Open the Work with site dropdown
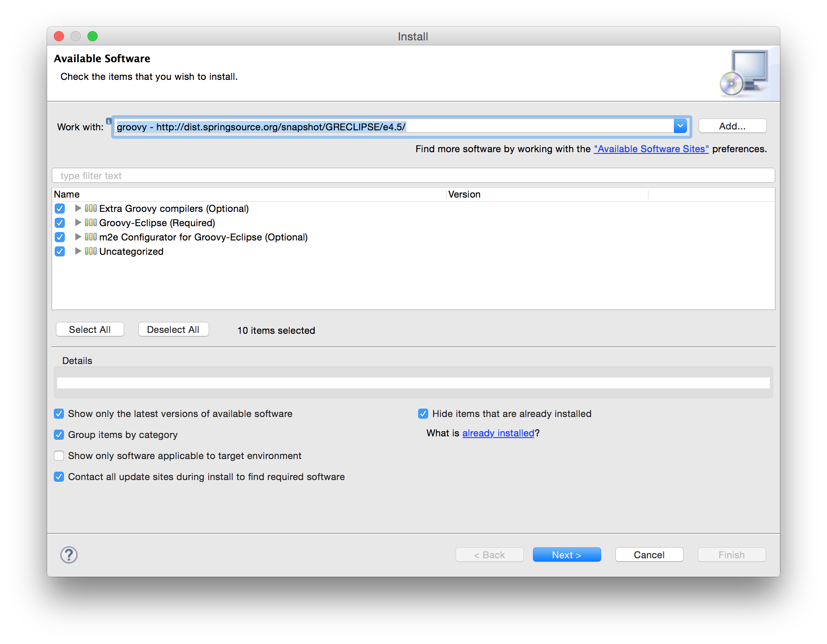The image size is (827, 644). point(680,126)
